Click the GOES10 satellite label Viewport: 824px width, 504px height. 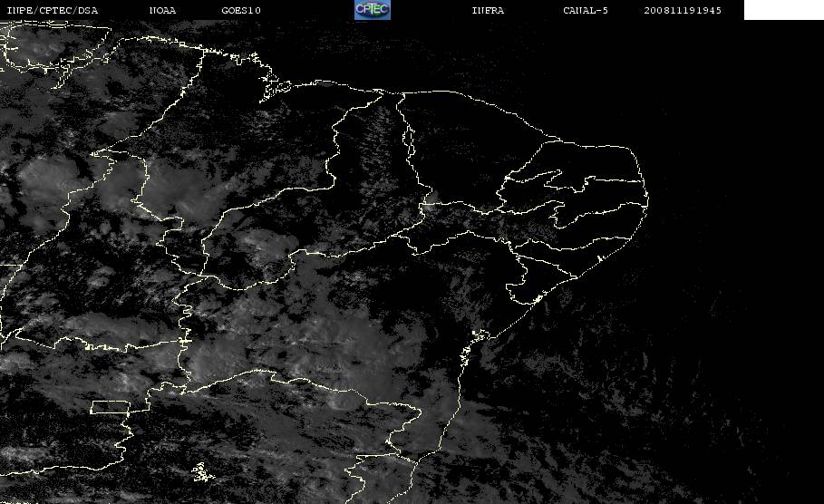click(241, 10)
